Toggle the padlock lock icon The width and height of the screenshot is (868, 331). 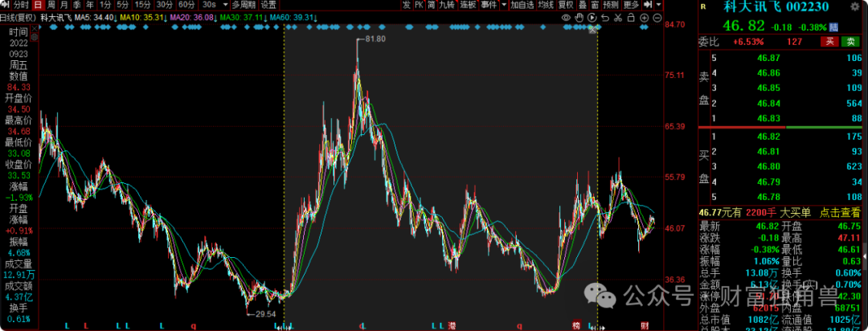[x=631, y=18]
